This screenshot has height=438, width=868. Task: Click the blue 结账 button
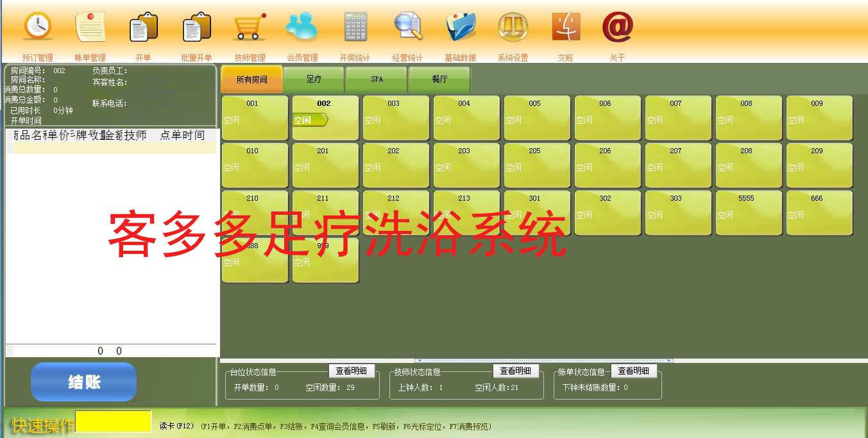[x=83, y=382]
